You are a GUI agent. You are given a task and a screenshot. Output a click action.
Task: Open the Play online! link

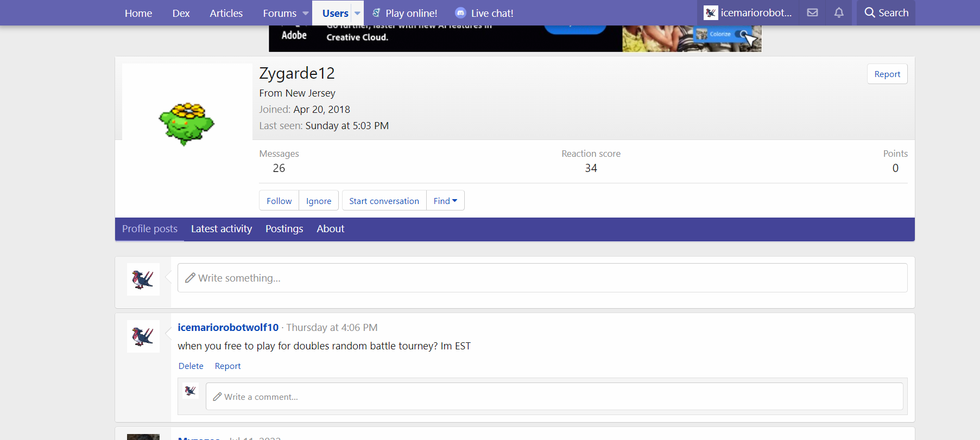tap(411, 13)
